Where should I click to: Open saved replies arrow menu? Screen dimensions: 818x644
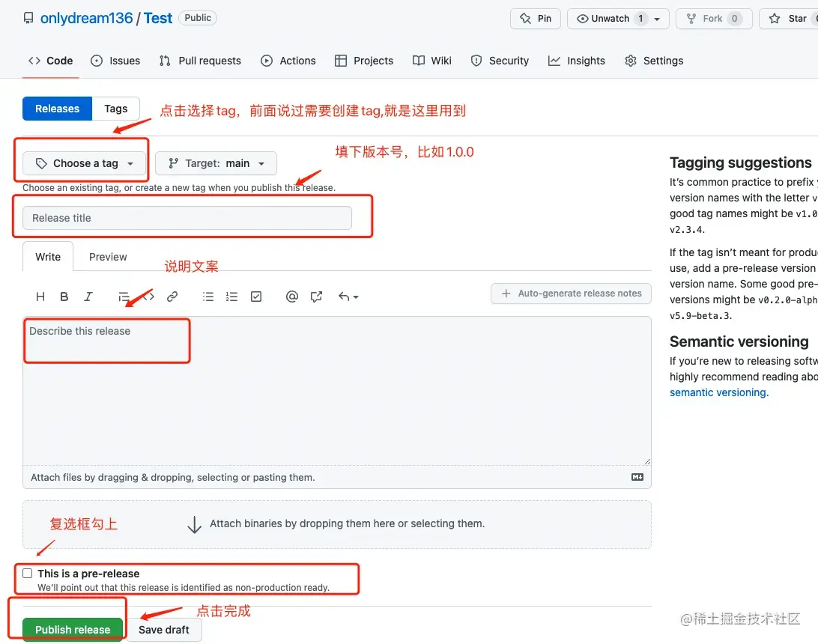point(348,297)
